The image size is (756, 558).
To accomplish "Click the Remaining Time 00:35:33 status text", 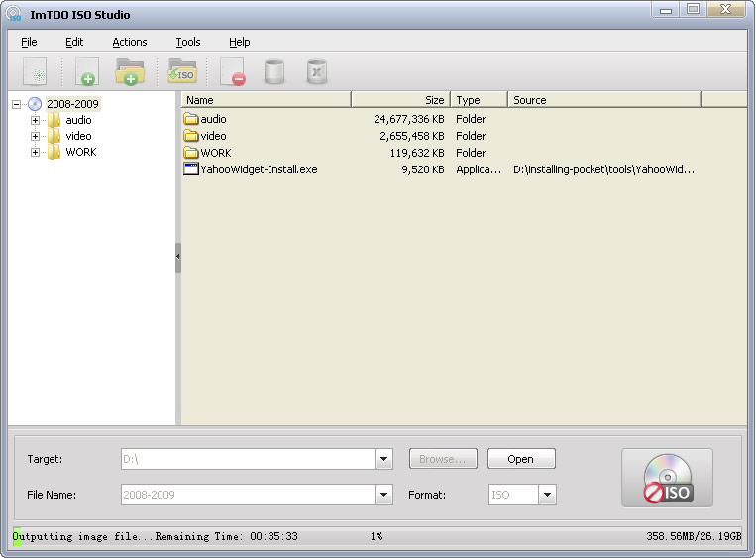I will [x=227, y=536].
